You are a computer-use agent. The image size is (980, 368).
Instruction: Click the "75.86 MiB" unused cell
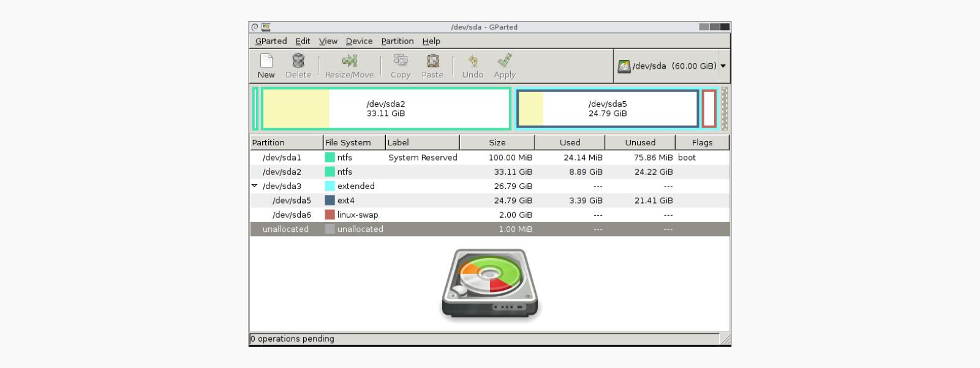pos(654,158)
